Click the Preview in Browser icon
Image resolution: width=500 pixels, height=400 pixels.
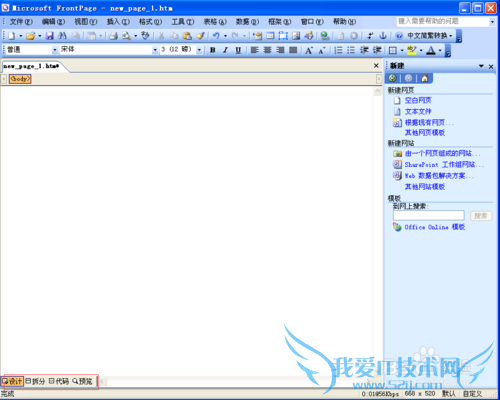[126, 36]
